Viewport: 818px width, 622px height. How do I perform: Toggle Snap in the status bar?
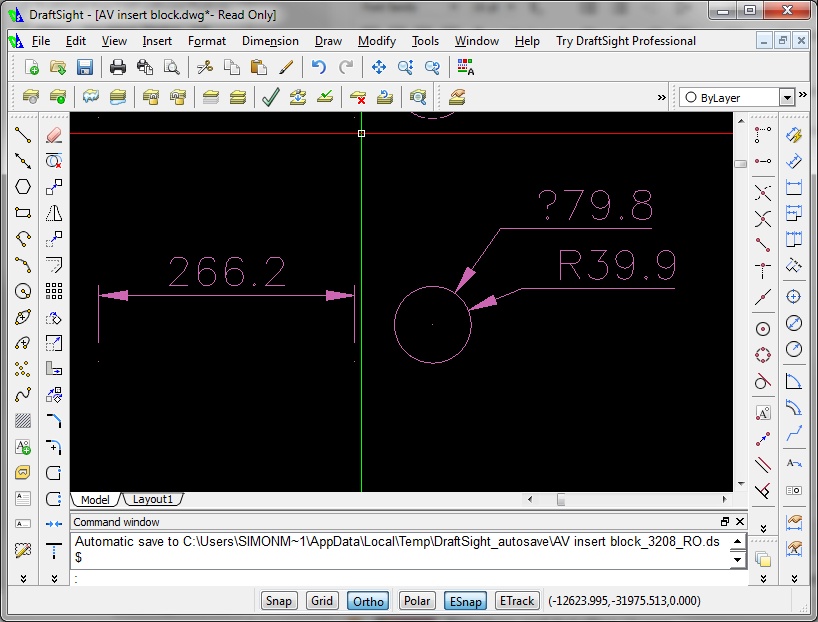click(278, 601)
